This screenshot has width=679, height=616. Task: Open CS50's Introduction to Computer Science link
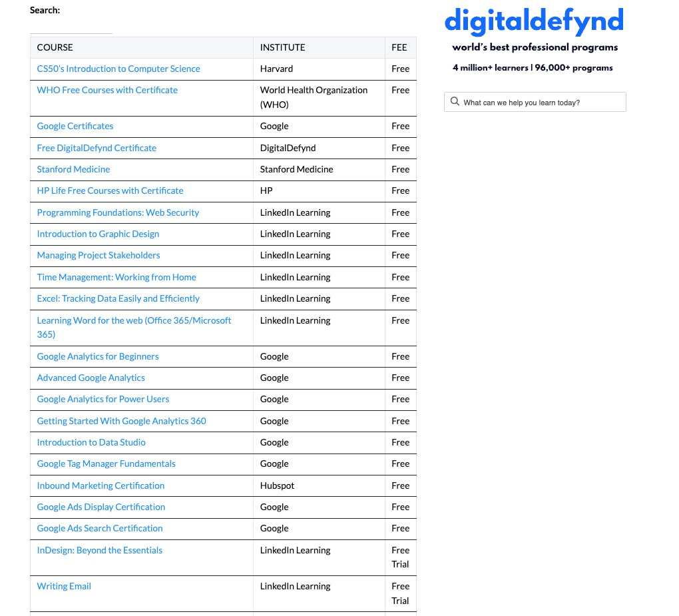point(118,69)
